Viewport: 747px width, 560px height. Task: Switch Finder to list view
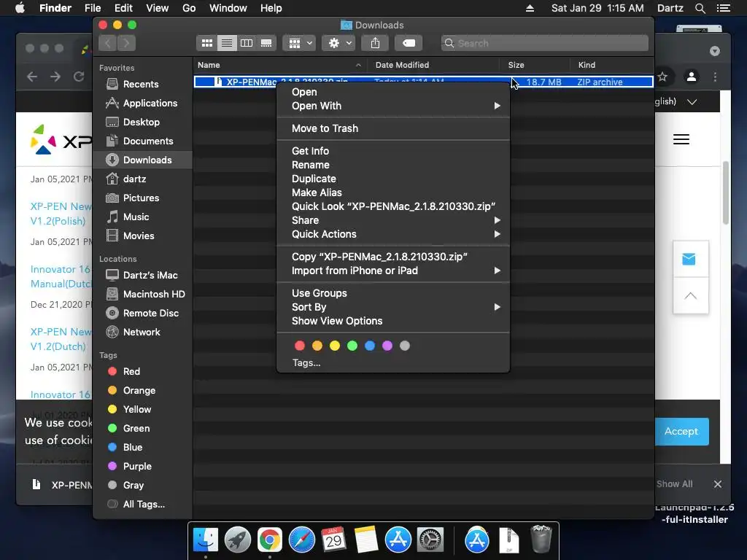pyautogui.click(x=227, y=43)
